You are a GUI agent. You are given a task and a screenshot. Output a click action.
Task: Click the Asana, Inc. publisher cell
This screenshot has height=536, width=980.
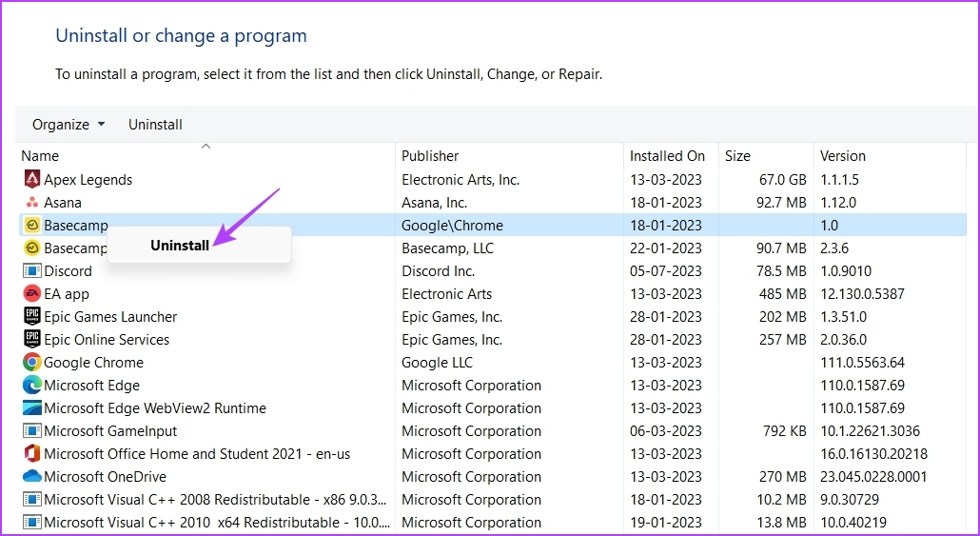pyautogui.click(x=435, y=203)
